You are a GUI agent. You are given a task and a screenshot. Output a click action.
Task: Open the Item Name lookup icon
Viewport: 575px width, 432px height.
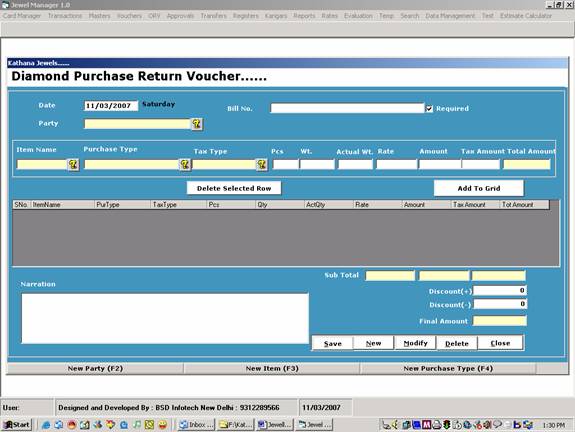pyautogui.click(x=73, y=165)
